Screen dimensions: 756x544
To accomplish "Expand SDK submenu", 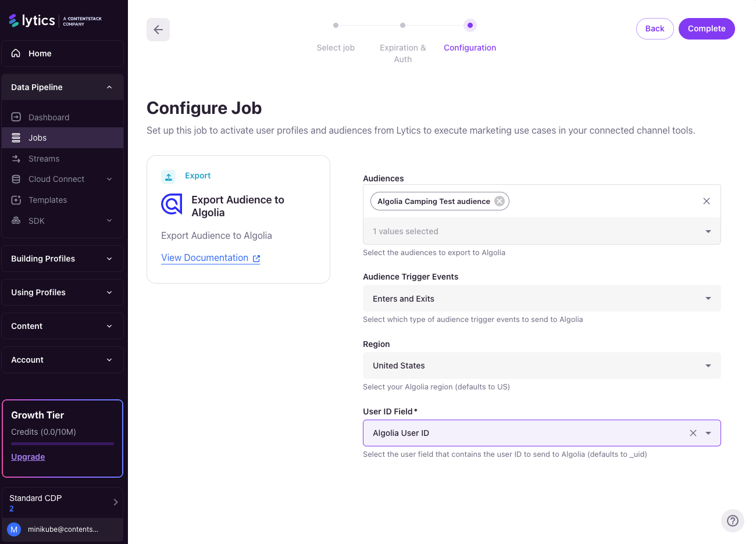I will click(x=109, y=221).
